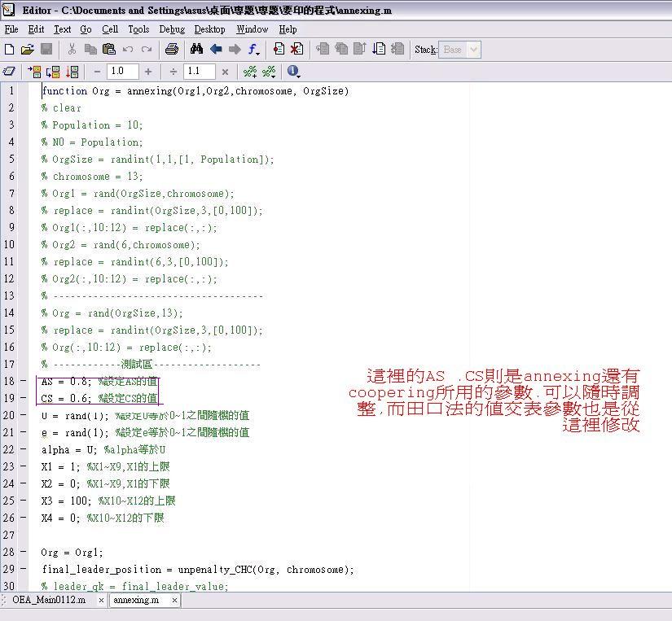Toggle breakpoint dash on line 18
This screenshot has height=621, width=672.
pyautogui.click(x=23, y=382)
